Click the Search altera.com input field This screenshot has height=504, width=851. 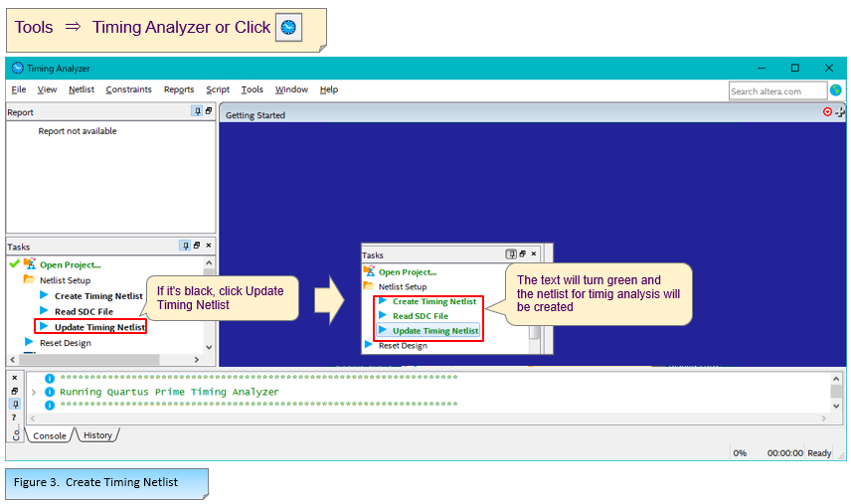point(776,90)
